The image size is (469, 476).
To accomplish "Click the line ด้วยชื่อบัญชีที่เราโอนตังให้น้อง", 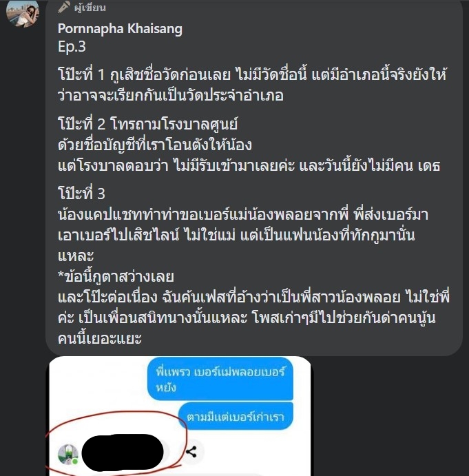I will [154, 145].
